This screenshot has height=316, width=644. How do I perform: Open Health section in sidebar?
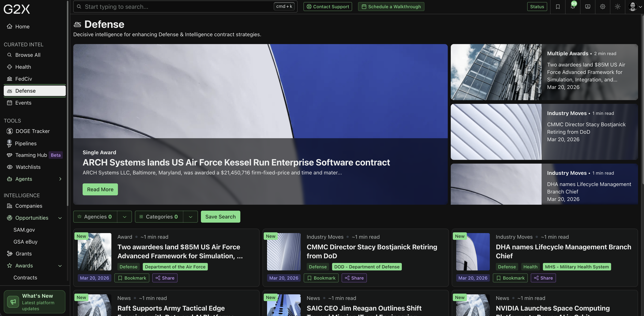(35, 67)
